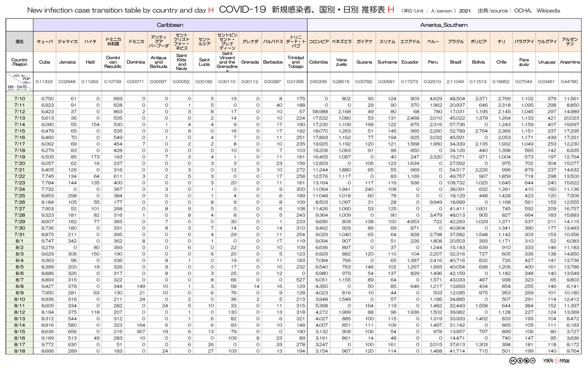The width and height of the screenshot is (588, 368).
Task: Click the Saint Lucia column header
Action: click(x=205, y=63)
